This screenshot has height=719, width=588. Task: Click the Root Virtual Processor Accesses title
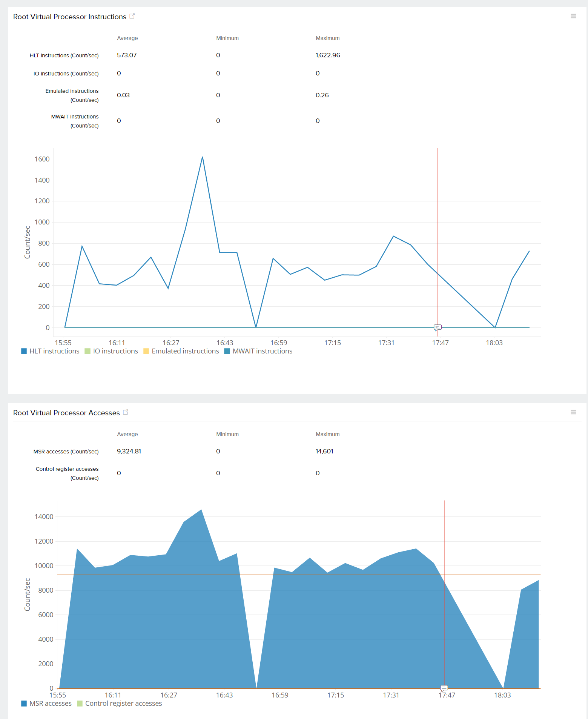point(66,413)
